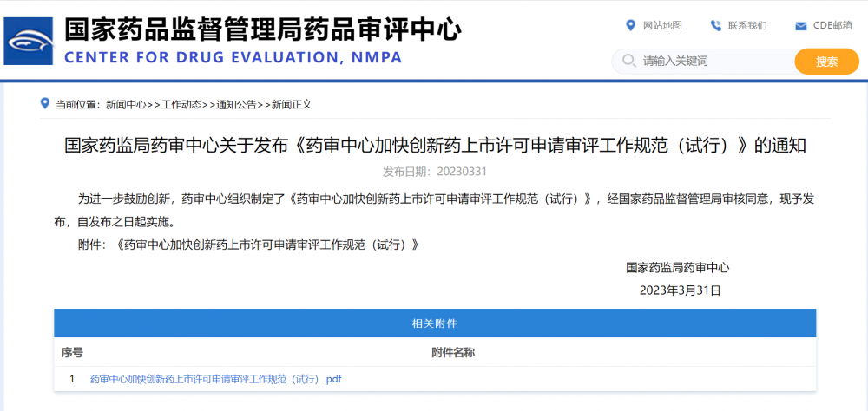This screenshot has width=868, height=411.
Task: Click the site map pin icon
Action: coord(629,25)
